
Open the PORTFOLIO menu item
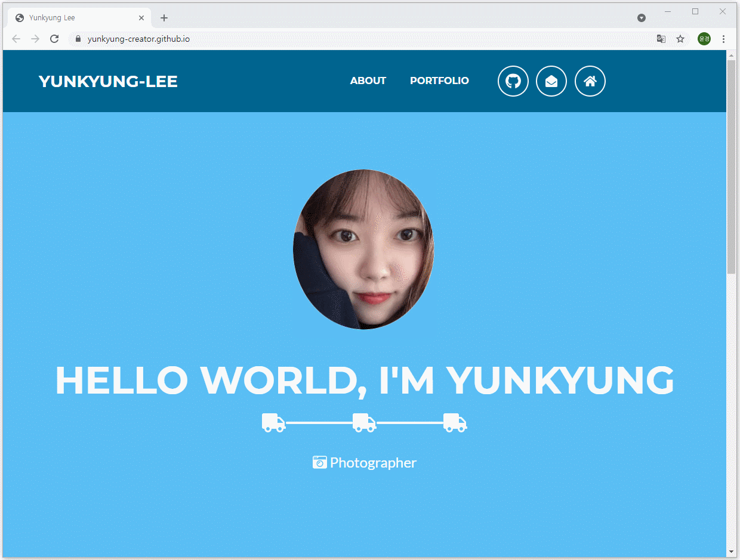(x=439, y=81)
